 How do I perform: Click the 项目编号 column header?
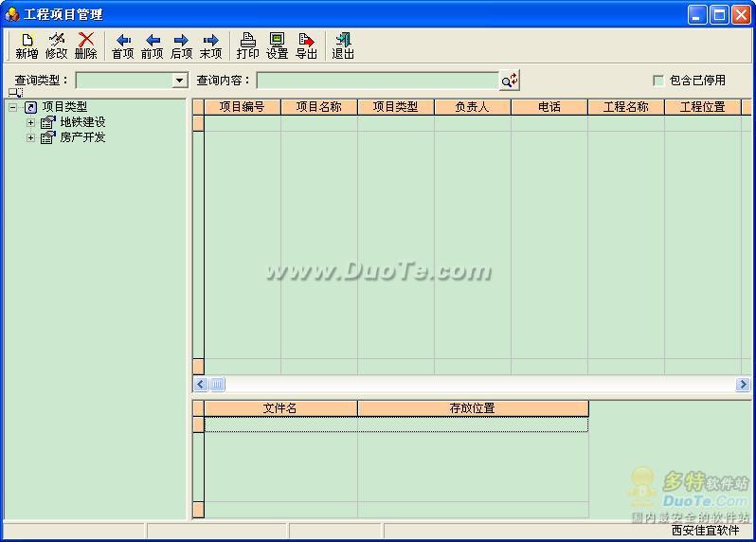tap(243, 107)
